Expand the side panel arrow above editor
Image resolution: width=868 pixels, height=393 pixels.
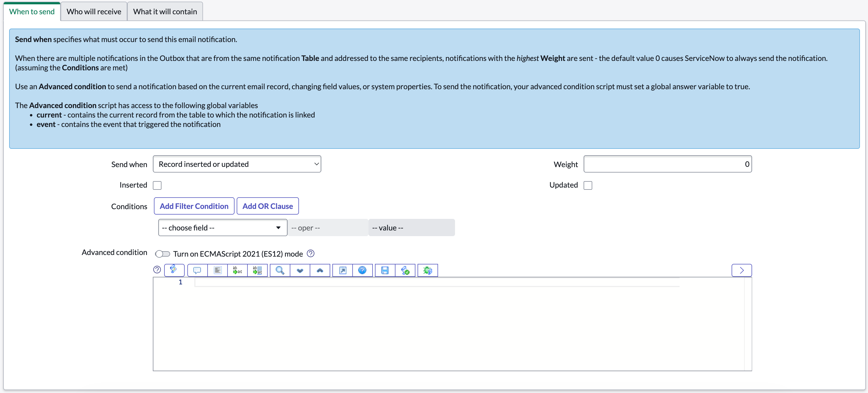click(742, 270)
